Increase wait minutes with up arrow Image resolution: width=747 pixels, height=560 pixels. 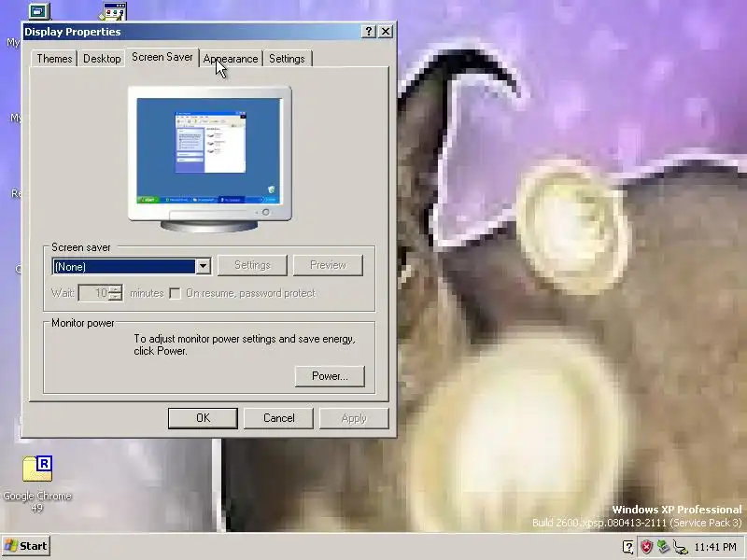(115, 289)
